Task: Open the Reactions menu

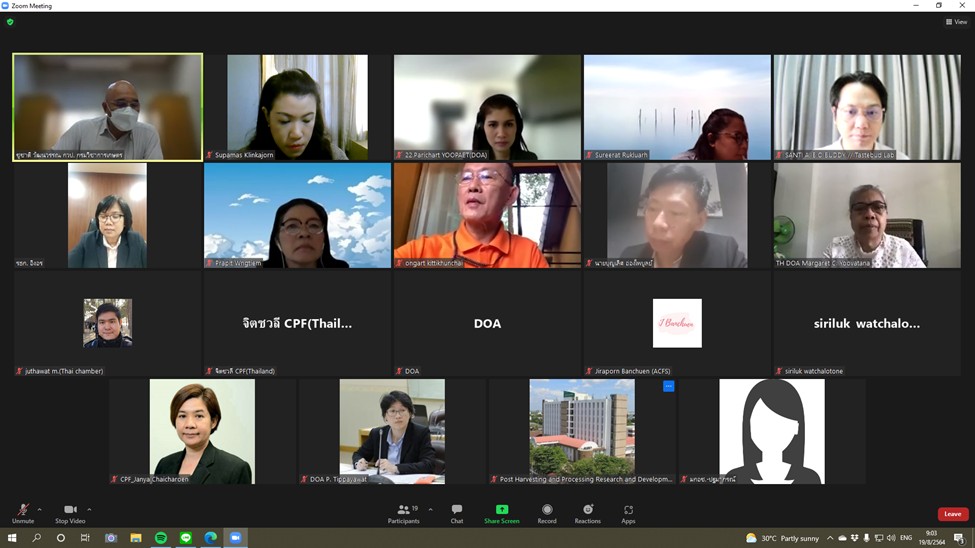Action: pyautogui.click(x=588, y=514)
